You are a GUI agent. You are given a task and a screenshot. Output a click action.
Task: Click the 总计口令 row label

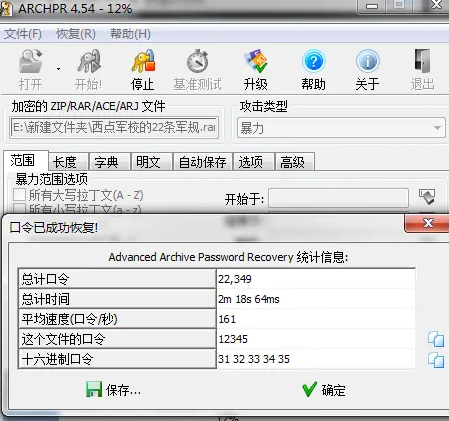click(x=117, y=279)
